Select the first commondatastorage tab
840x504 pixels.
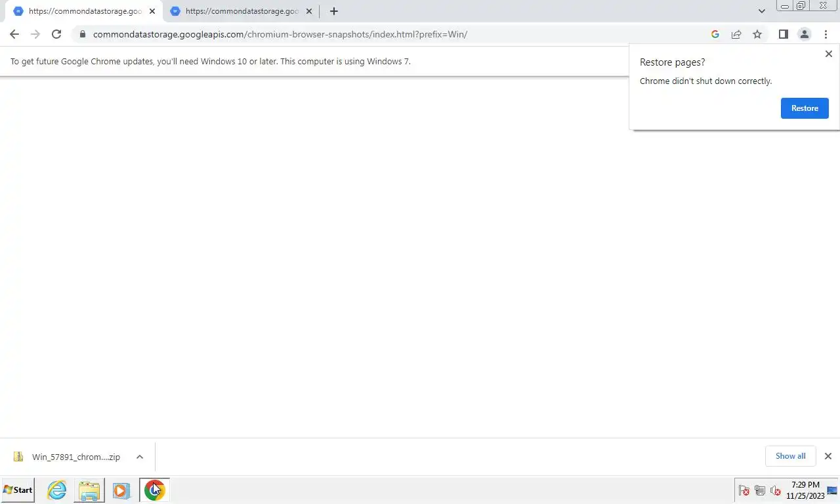pos(84,11)
